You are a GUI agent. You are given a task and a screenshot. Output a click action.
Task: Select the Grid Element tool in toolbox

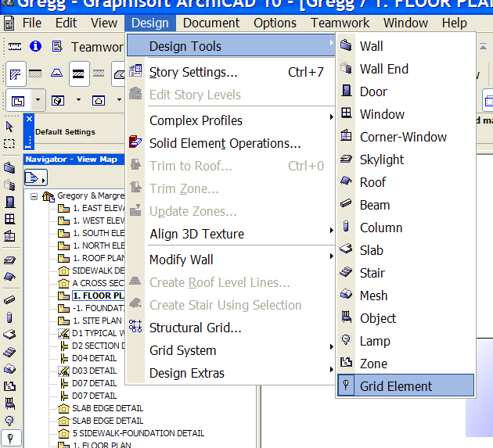point(10,438)
